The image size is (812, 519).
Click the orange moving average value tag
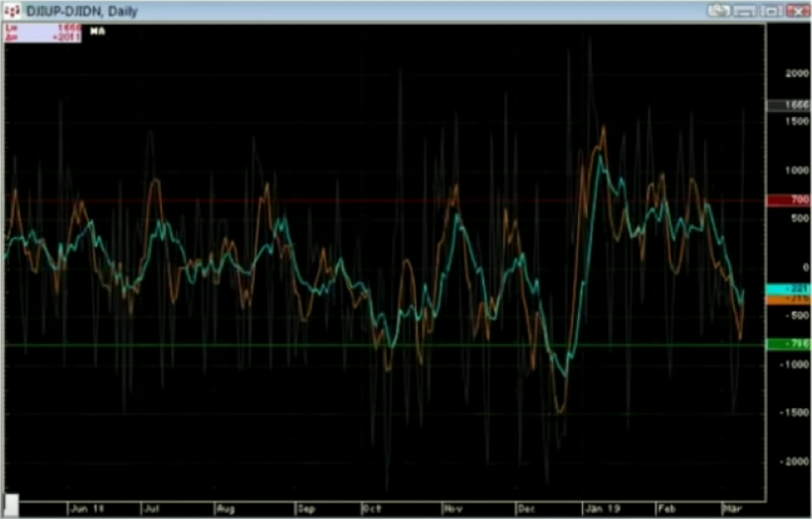(x=788, y=298)
